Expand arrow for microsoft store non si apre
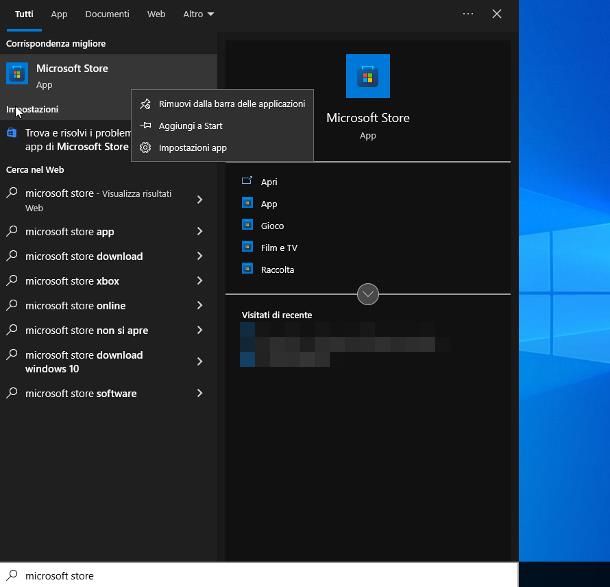610x587 pixels. pyautogui.click(x=200, y=330)
